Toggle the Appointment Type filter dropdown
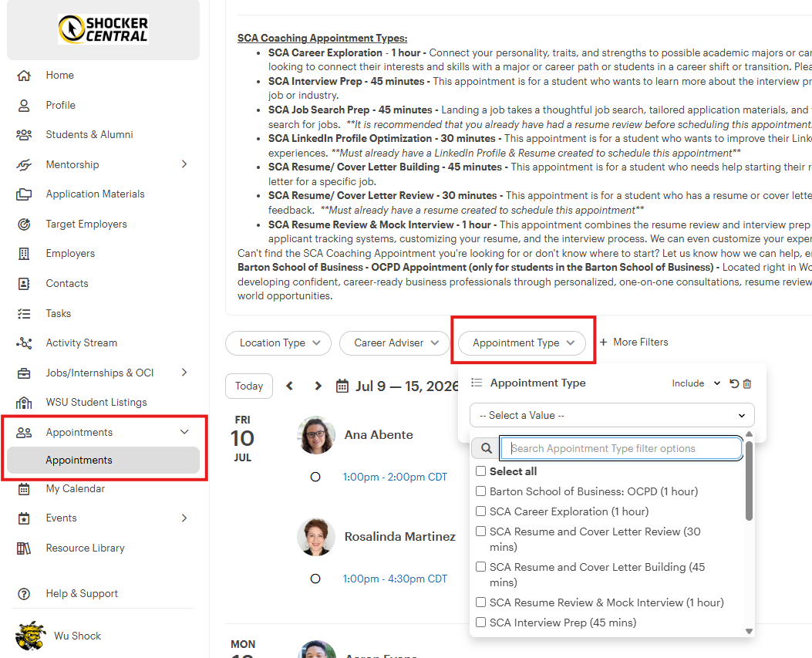 [522, 343]
